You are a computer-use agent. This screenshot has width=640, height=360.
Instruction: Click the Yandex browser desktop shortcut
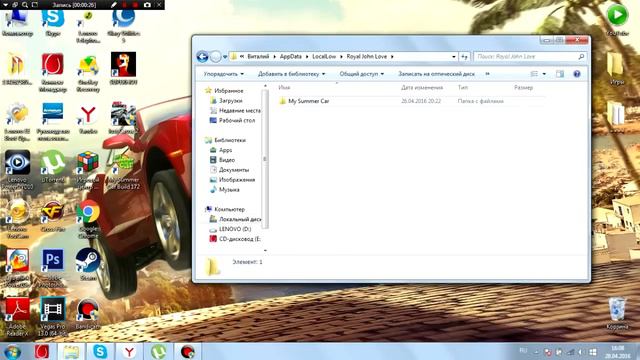click(x=88, y=118)
